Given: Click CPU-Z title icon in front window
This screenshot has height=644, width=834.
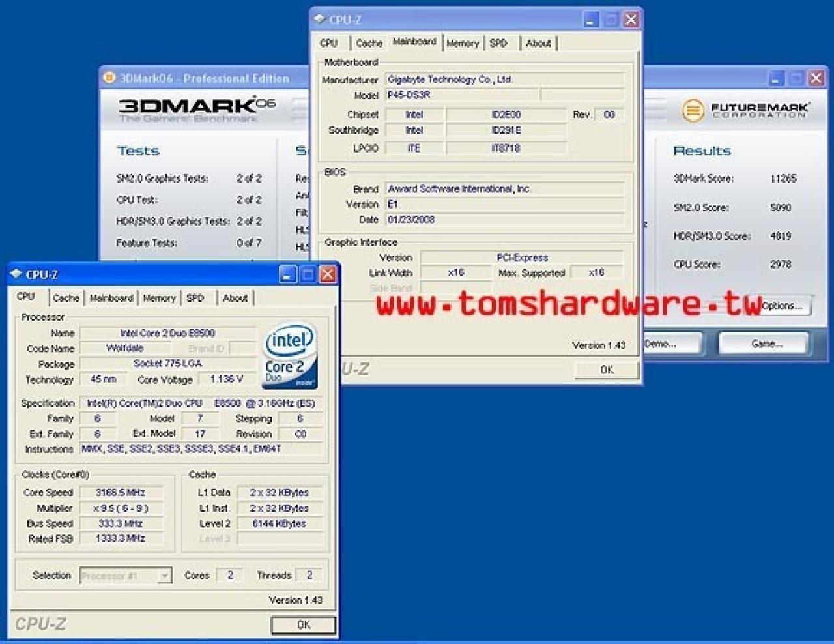Looking at the screenshot, I should click(x=17, y=274).
